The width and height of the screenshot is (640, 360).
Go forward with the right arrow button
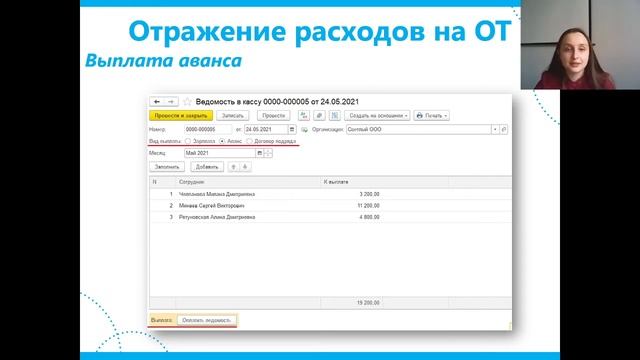pyautogui.click(x=171, y=102)
